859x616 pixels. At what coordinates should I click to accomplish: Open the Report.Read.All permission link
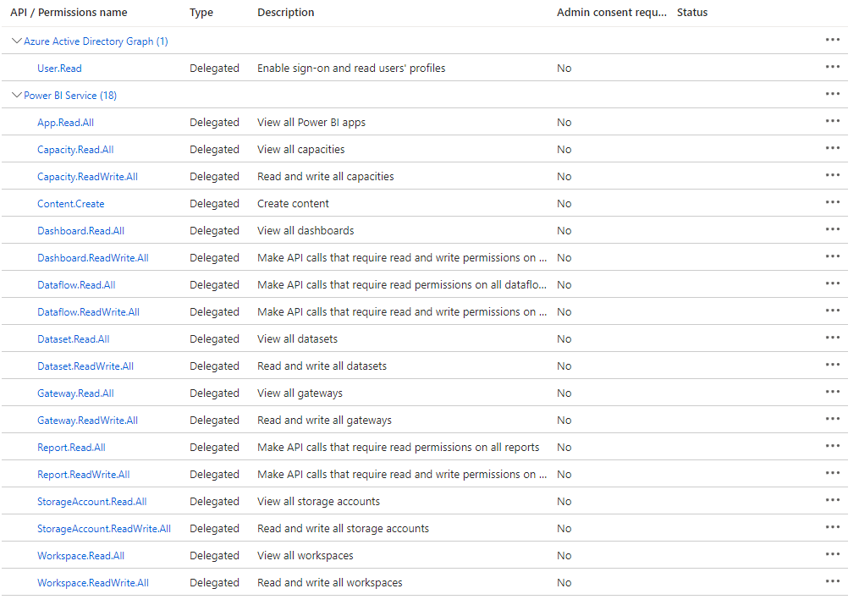point(71,448)
